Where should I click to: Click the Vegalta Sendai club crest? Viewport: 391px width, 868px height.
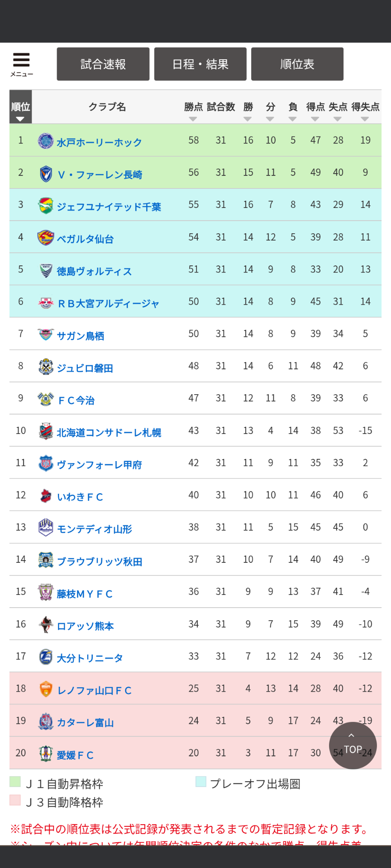(46, 238)
